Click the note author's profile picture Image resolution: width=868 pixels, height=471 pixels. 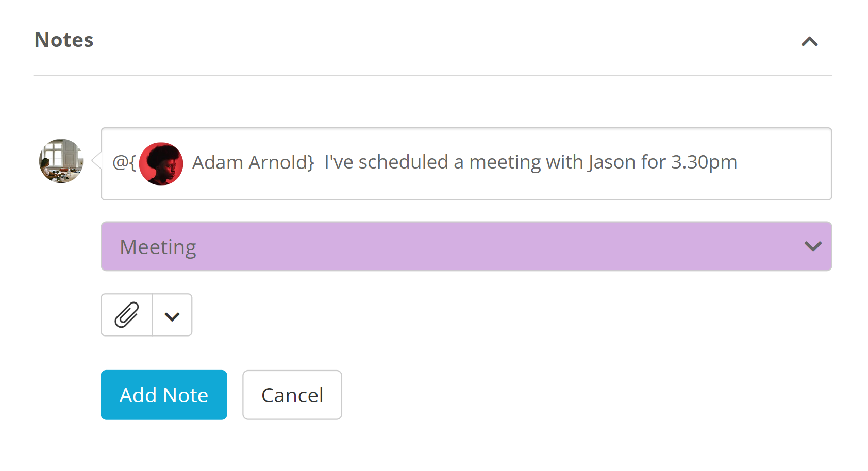coord(60,161)
